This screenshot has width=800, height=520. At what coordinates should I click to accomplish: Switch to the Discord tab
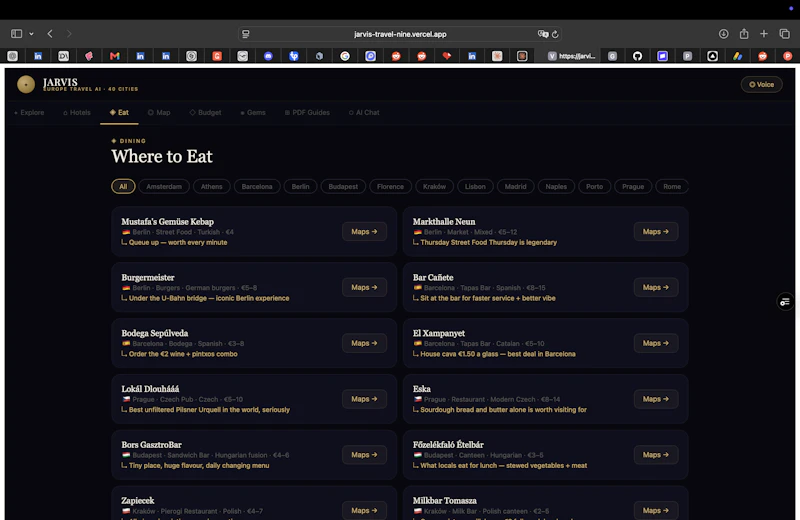point(268,56)
